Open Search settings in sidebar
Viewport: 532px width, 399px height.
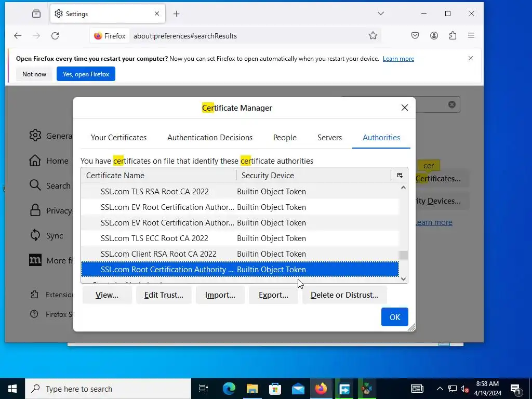50,185
